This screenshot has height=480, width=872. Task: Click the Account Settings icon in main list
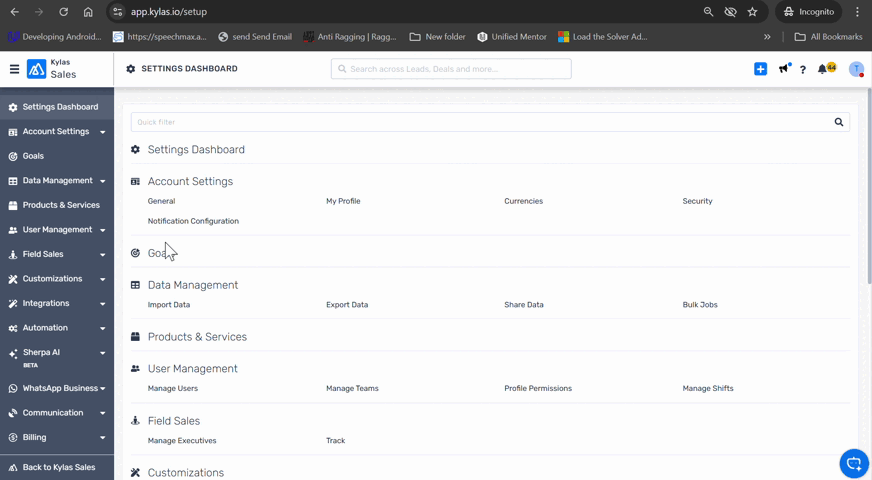pos(135,181)
